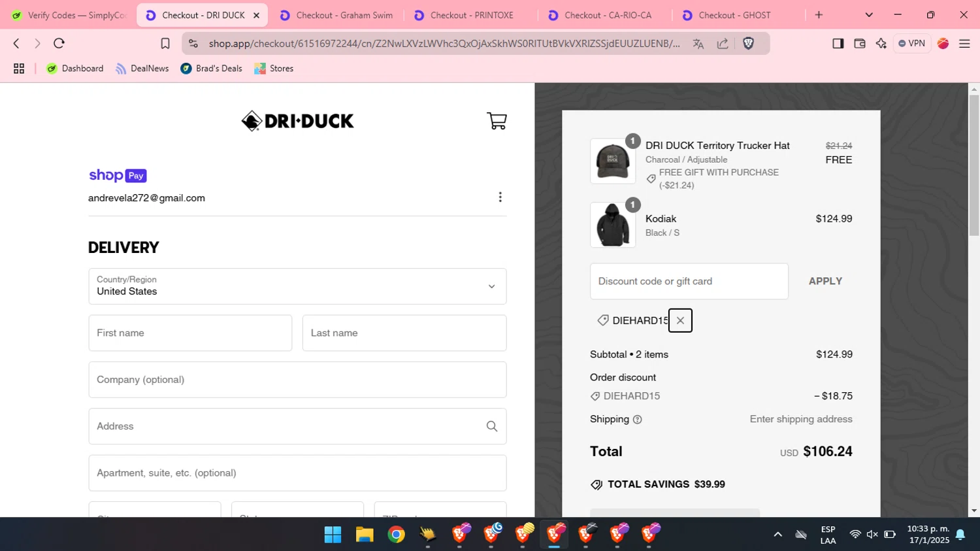Open the bookmarks apps grid icon

19,69
